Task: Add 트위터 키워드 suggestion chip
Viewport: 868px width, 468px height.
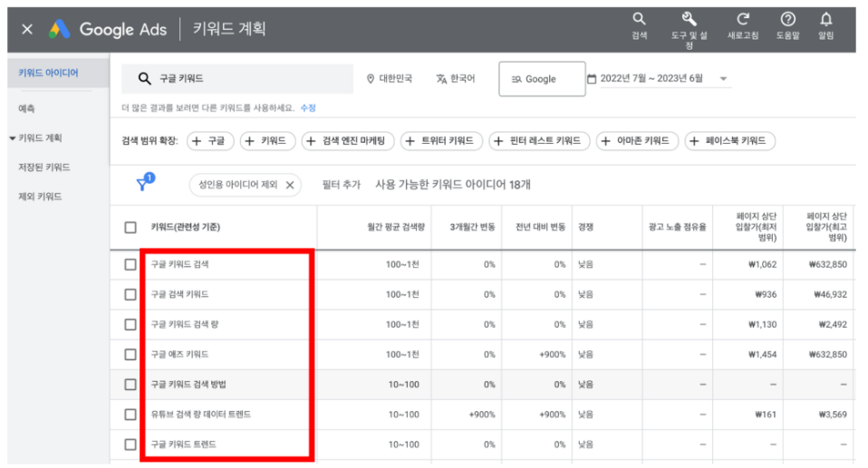Action: pos(441,141)
